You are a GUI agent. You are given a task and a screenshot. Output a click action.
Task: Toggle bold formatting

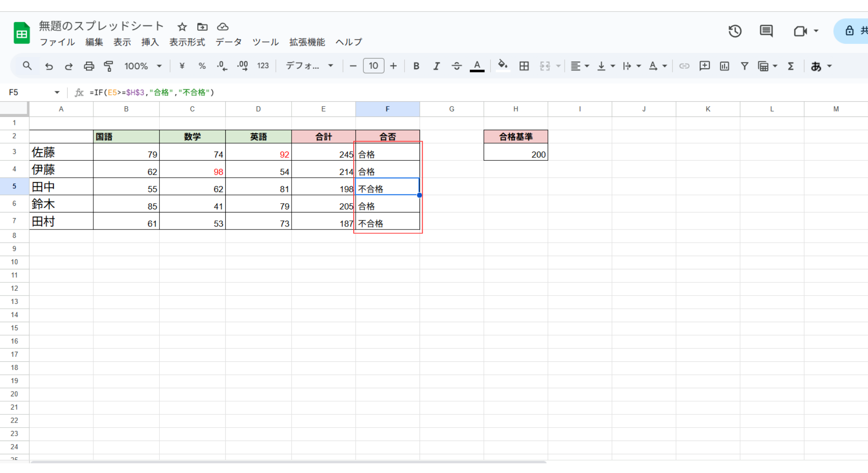tap(416, 66)
